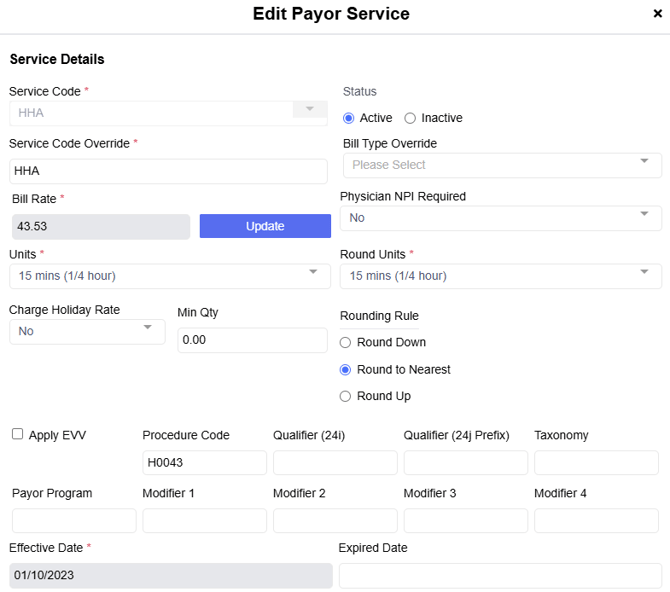The height and width of the screenshot is (592, 670).
Task: Click the Min Qty input field
Action: 253,340
